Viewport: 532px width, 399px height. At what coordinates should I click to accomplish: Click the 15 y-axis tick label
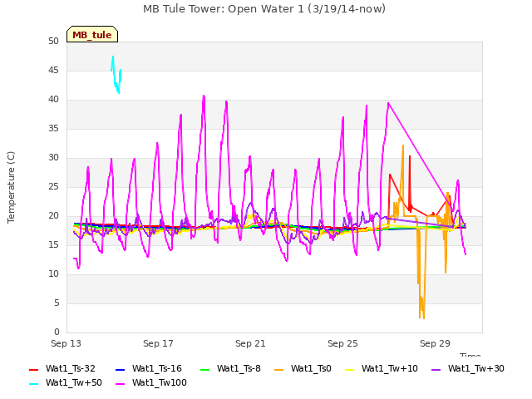pos(53,245)
